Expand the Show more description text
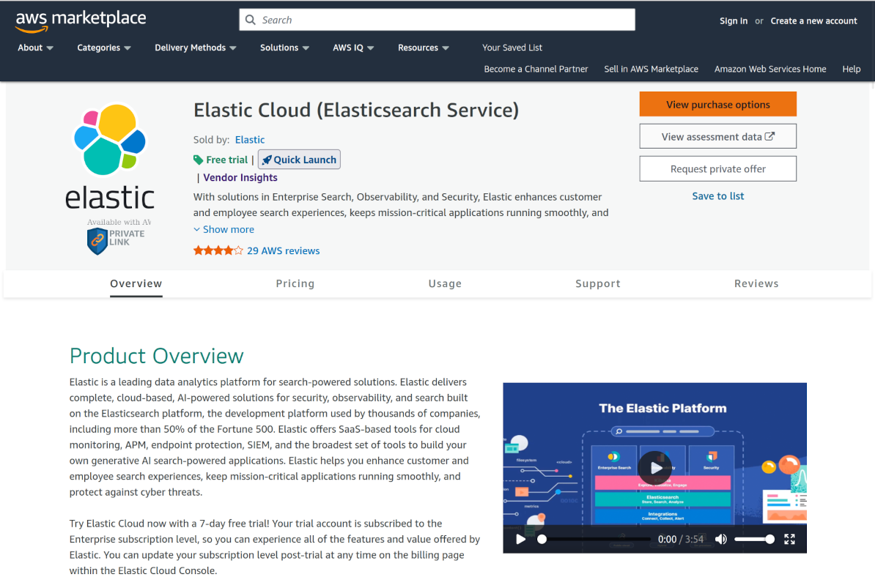 pos(224,229)
